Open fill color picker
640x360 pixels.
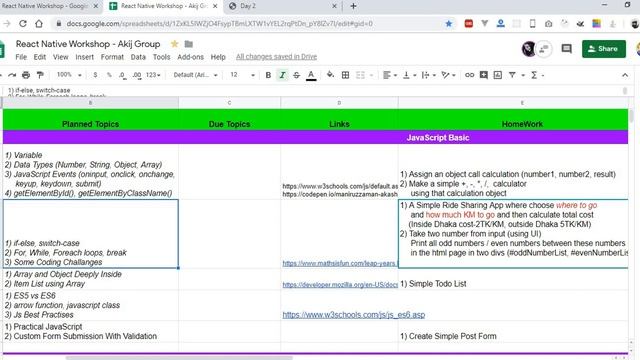(330, 75)
